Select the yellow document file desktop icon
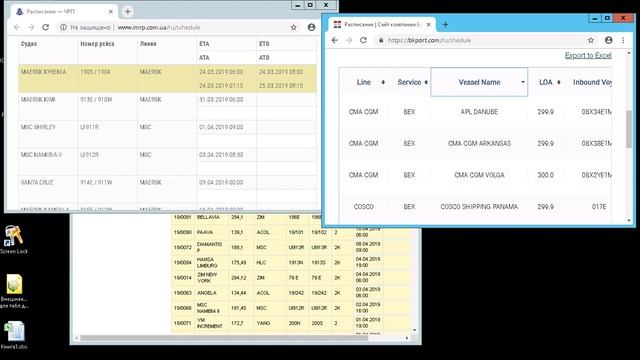Screen dimensions: 640x360 pos(14,291)
